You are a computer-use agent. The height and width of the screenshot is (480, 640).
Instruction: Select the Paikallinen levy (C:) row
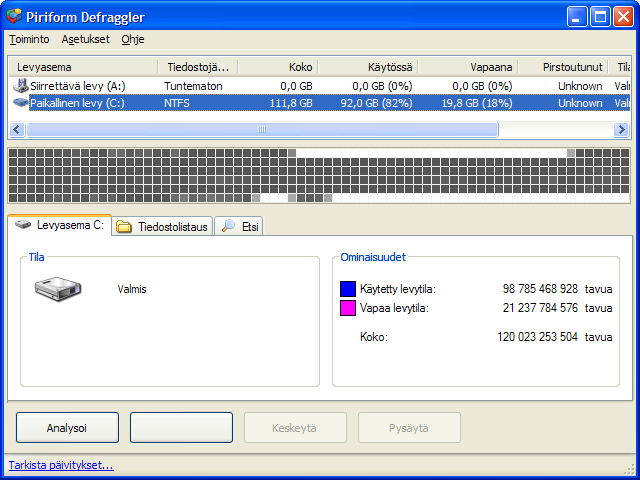[320, 102]
